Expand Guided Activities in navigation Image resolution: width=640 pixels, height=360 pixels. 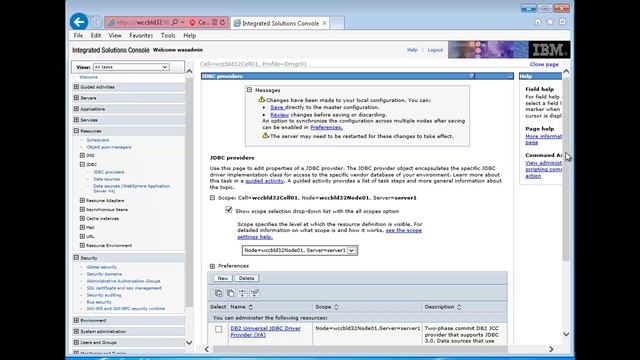76,87
